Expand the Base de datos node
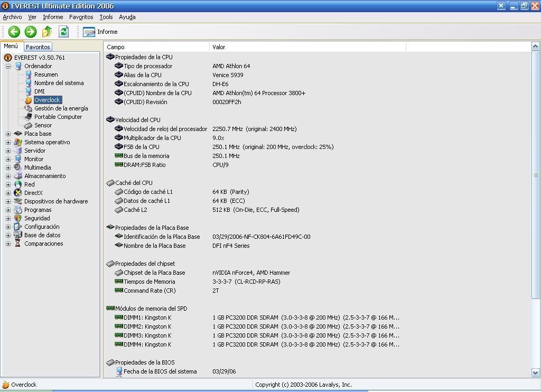The image size is (541, 392). click(8, 235)
